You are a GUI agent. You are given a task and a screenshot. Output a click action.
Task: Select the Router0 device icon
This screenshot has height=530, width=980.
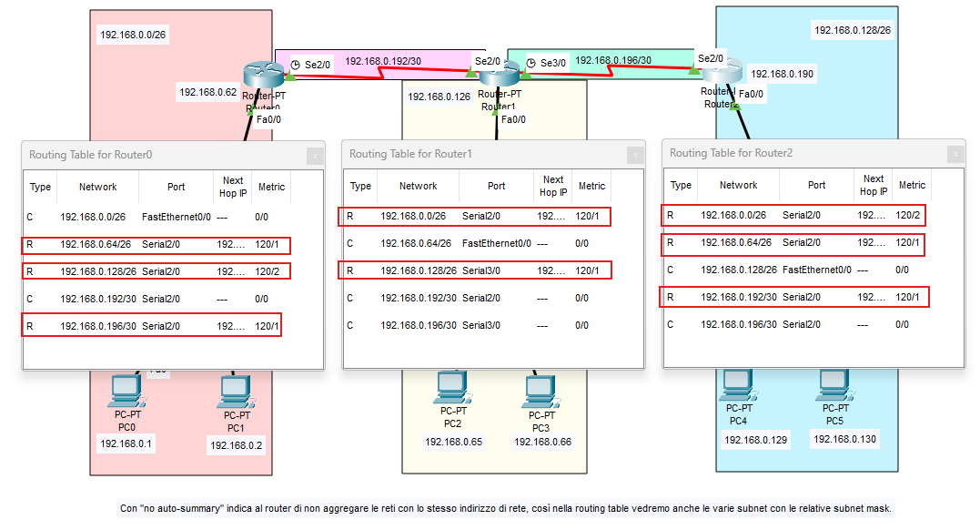262,69
